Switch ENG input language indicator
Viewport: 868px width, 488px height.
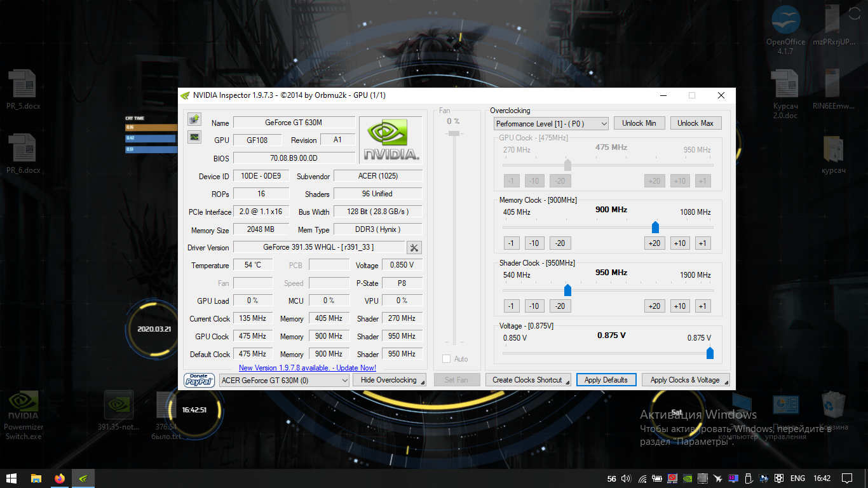(797, 478)
